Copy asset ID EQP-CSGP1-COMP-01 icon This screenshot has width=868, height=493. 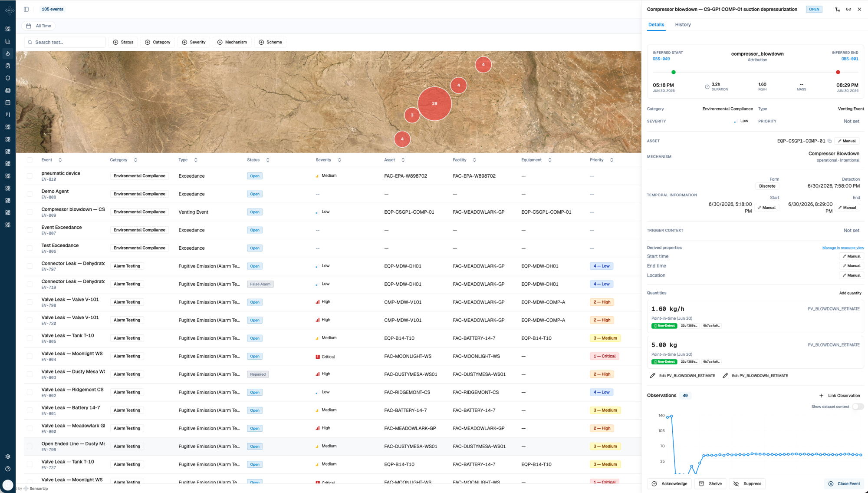pyautogui.click(x=829, y=141)
